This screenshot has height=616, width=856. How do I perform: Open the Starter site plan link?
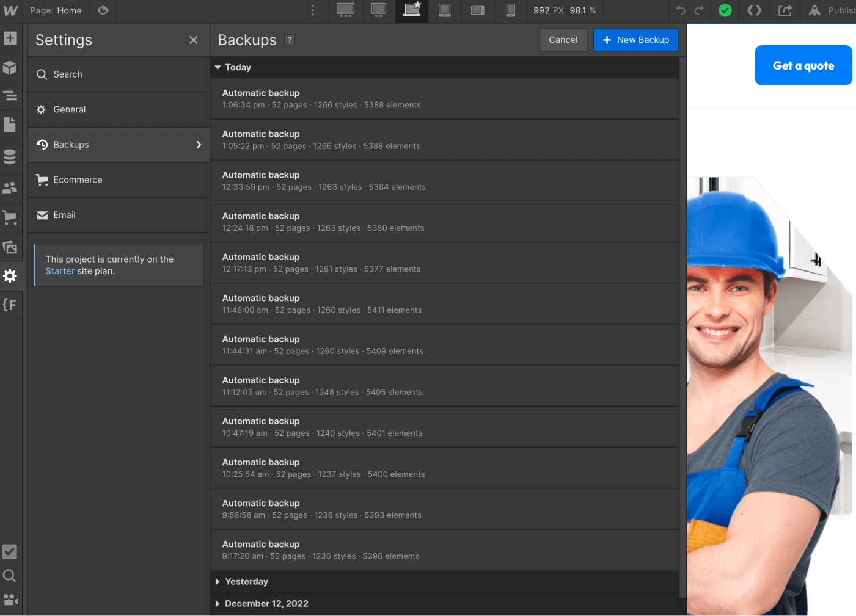pos(59,270)
